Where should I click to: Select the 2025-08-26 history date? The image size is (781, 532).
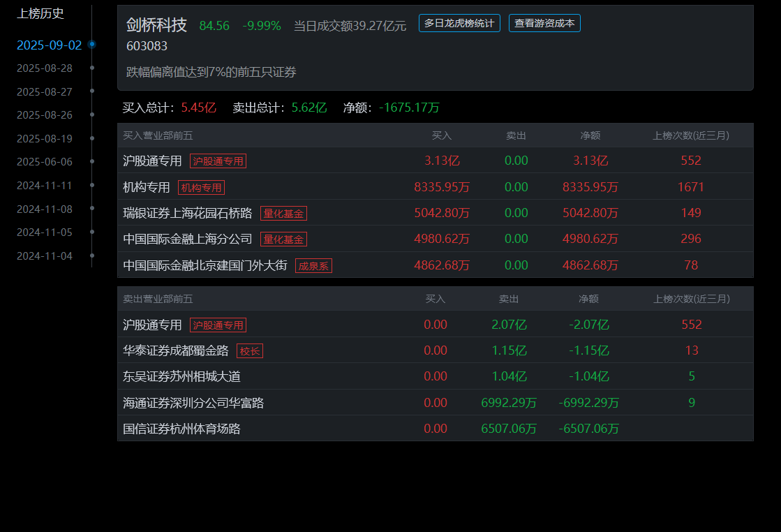tap(45, 115)
